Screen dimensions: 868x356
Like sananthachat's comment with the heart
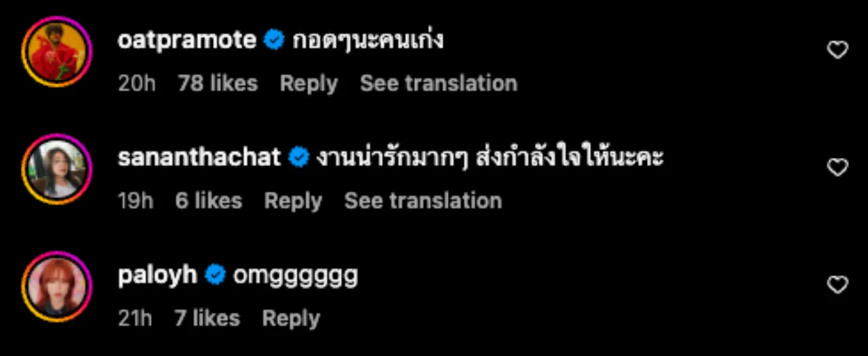coord(838,167)
